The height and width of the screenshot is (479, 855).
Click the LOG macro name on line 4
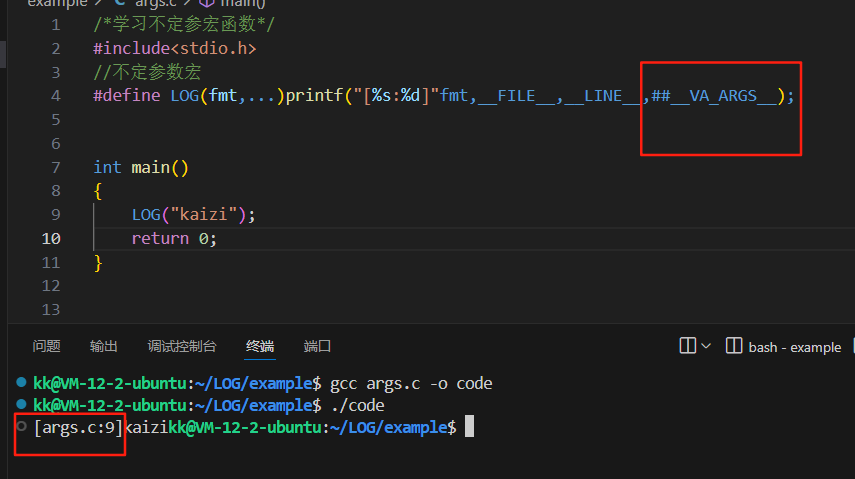point(184,96)
